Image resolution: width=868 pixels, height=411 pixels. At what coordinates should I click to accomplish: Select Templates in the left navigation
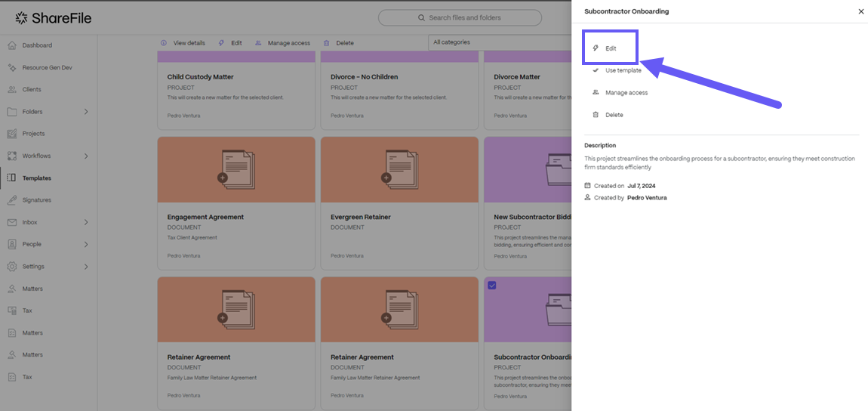tap(36, 178)
